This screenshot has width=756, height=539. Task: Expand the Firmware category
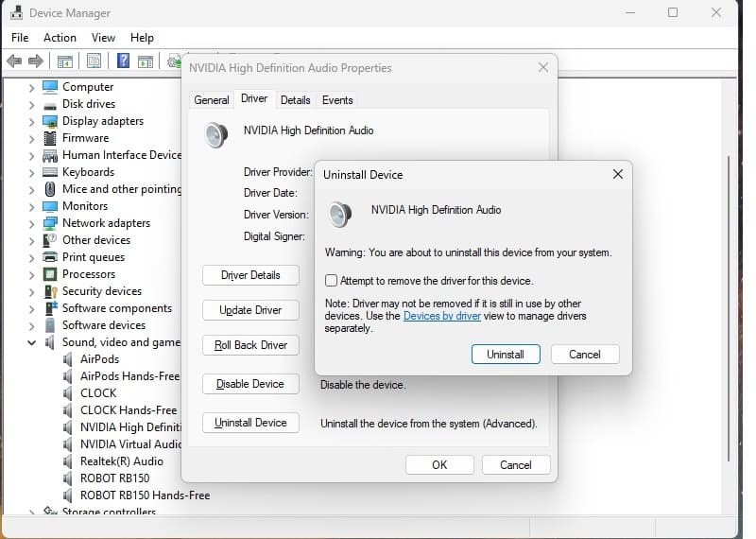point(31,139)
